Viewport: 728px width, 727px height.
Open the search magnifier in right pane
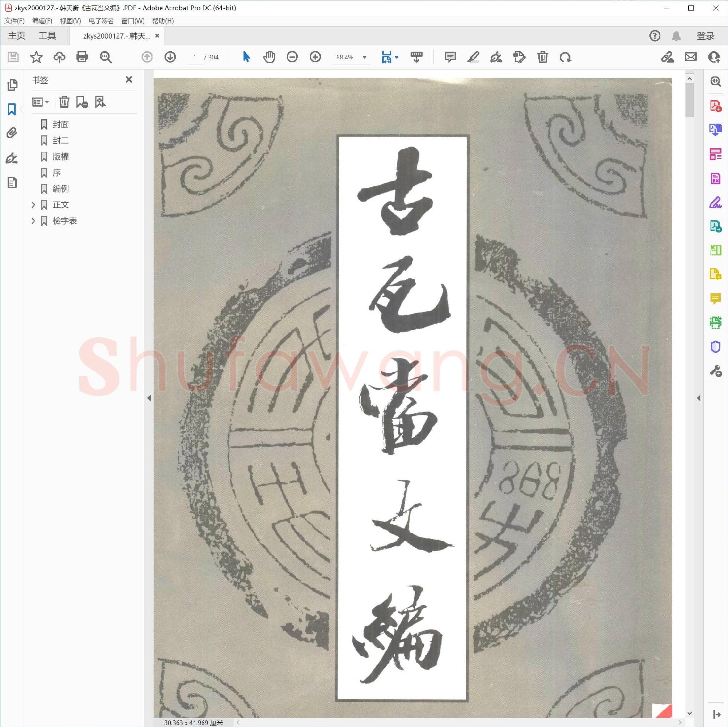716,82
